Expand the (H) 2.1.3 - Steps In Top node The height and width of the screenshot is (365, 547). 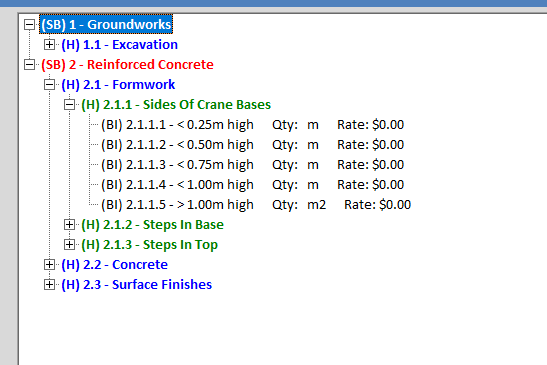(x=69, y=245)
